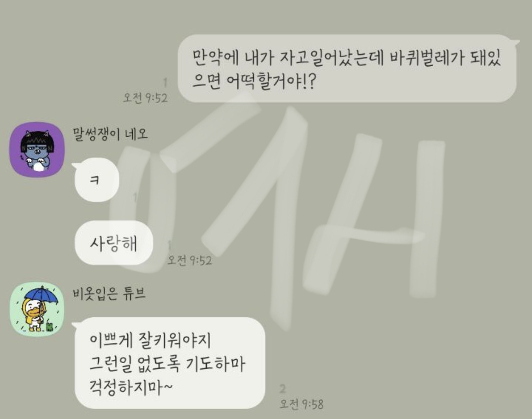Screen dimensions: 532x419
Task: Click unread count 1 beside outgoing message
Action: (x=165, y=83)
